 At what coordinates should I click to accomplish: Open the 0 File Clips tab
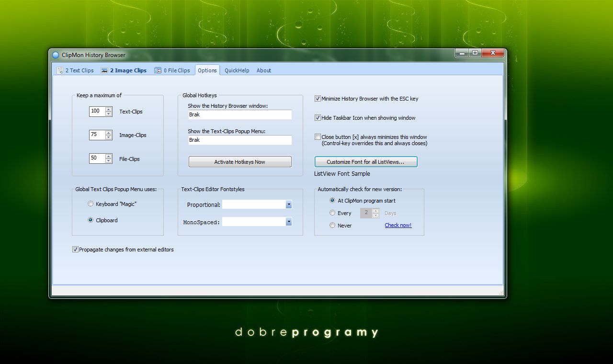click(x=172, y=70)
